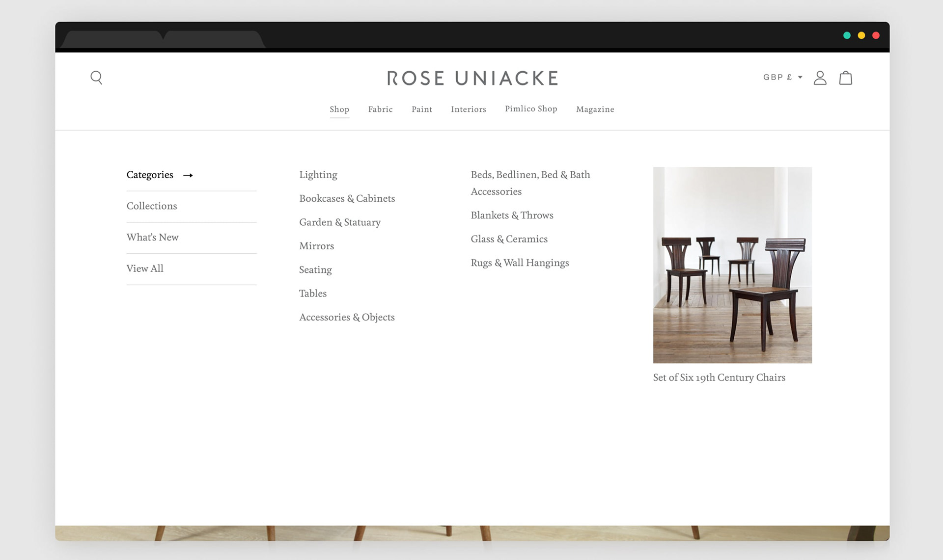Screen dimensions: 943x560
Task: Open the Fabric menu item
Action: (x=380, y=109)
